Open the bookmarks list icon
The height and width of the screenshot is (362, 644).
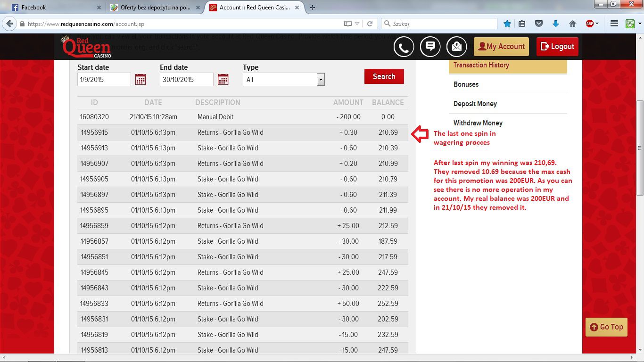tap(522, 24)
